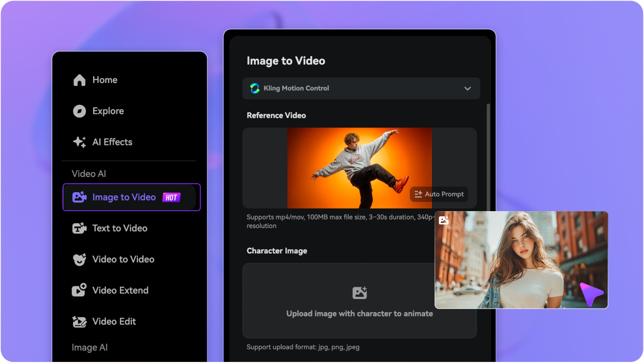This screenshot has width=644, height=363.
Task: Click the image badge on the woman's photo
Action: [444, 220]
